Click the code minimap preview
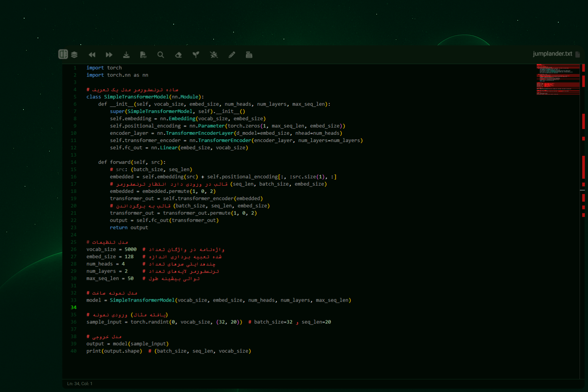The width and height of the screenshot is (588, 392). point(558,79)
